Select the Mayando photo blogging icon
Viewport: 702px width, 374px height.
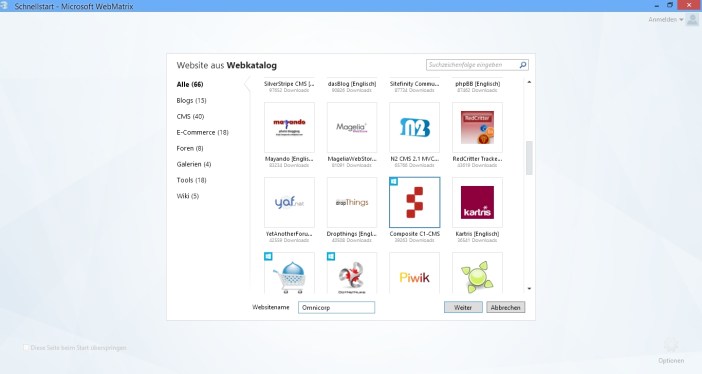pyautogui.click(x=289, y=128)
